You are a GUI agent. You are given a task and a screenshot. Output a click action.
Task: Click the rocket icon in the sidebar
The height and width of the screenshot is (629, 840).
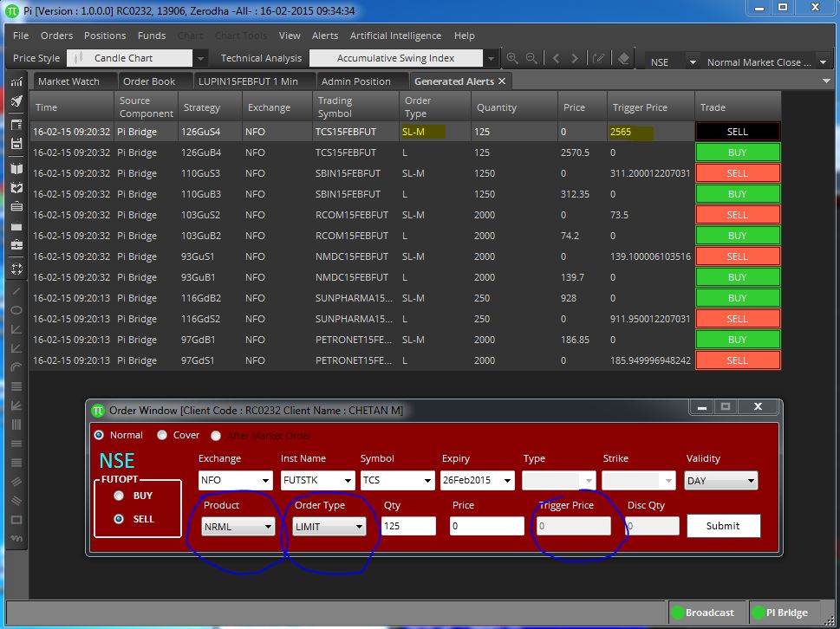coord(16,101)
